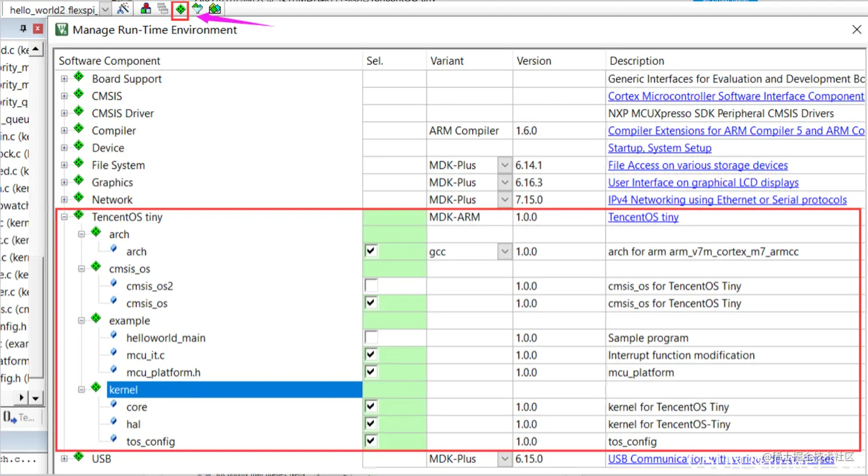The height and width of the screenshot is (476, 868).
Task: Click the USB component diamond icon
Action: 79,457
